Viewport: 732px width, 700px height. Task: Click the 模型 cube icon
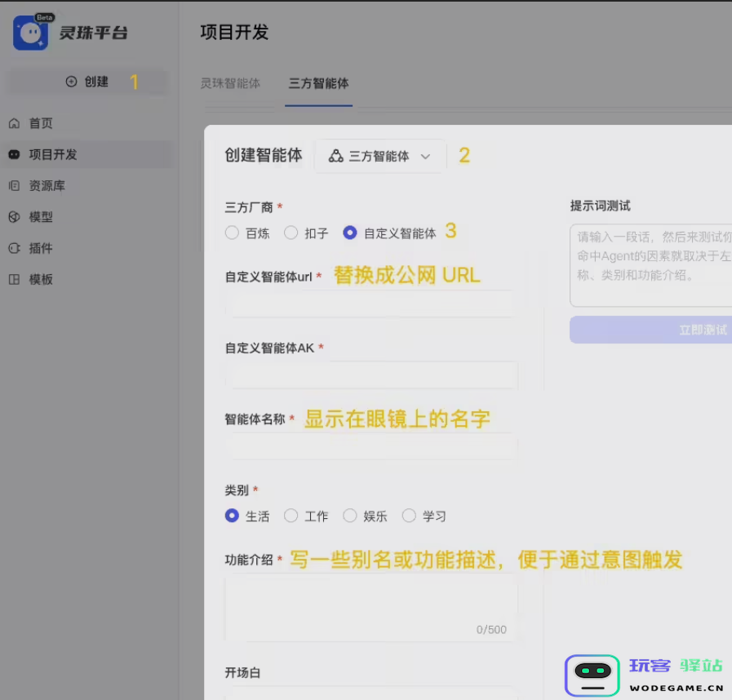tap(14, 217)
